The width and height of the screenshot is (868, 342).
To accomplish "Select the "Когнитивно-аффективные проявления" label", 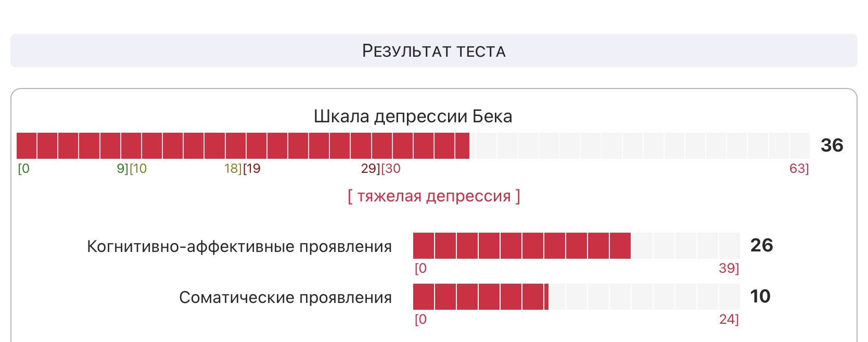I will point(239,246).
